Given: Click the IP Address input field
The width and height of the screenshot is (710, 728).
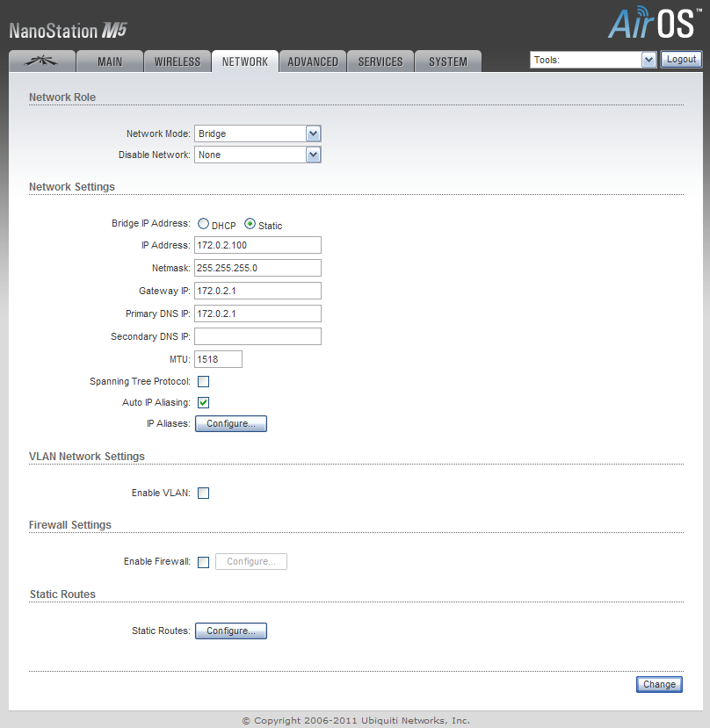Looking at the screenshot, I should coord(257,245).
